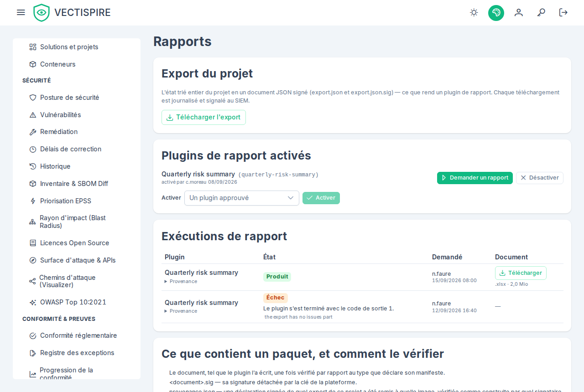The height and width of the screenshot is (392, 584).
Task: Expand Provenance for the Produit run
Action: [x=181, y=282]
